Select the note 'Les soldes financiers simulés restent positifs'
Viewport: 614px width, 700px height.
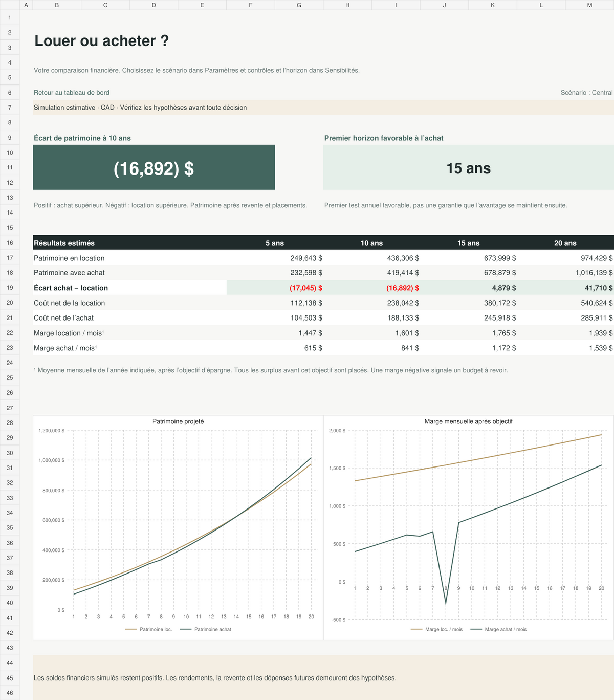pos(215,678)
